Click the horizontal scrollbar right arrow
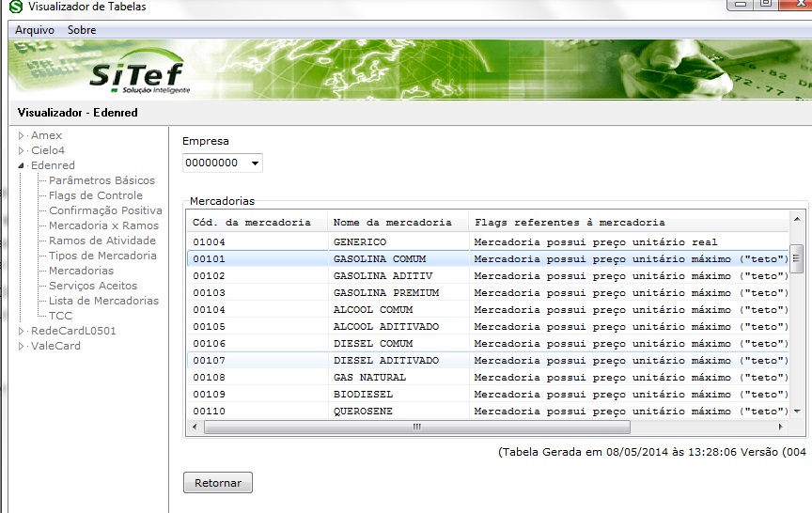 [780, 427]
